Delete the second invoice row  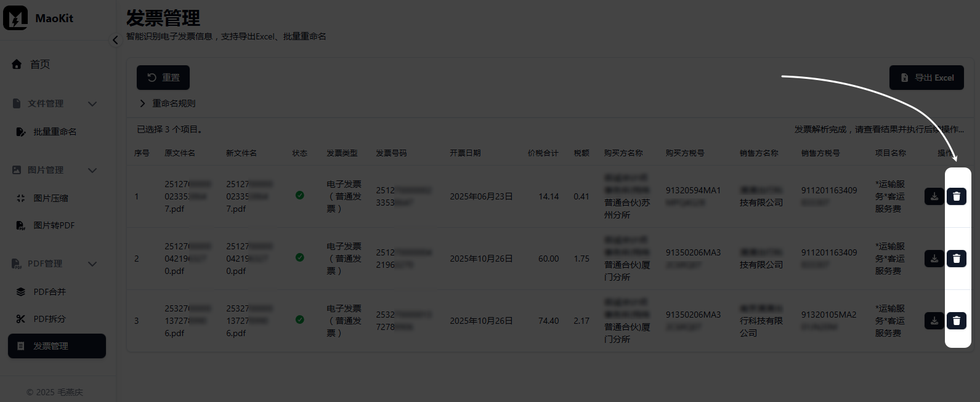[x=956, y=259]
